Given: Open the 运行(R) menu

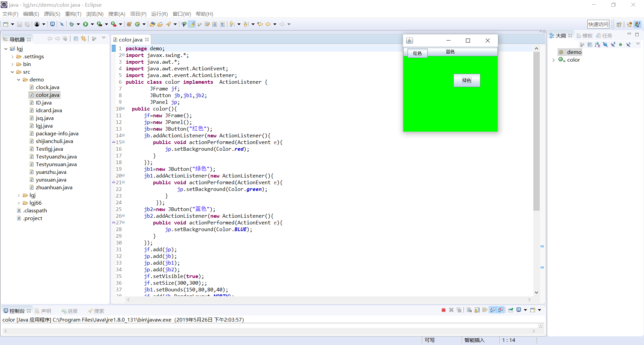Looking at the screenshot, I should 159,14.
